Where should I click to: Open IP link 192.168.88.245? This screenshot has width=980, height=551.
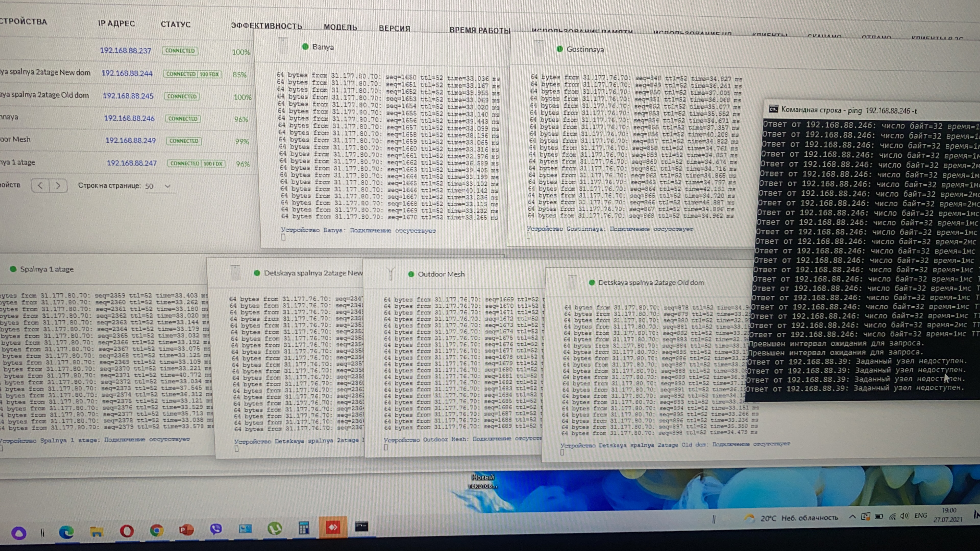click(x=128, y=95)
